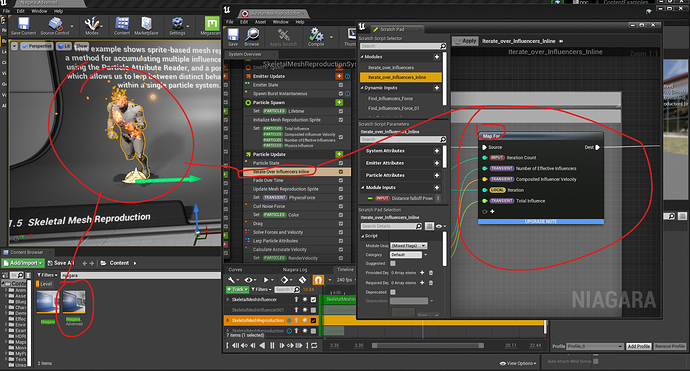Click Apply Scratch icon in Niagara toolbar

click(283, 37)
